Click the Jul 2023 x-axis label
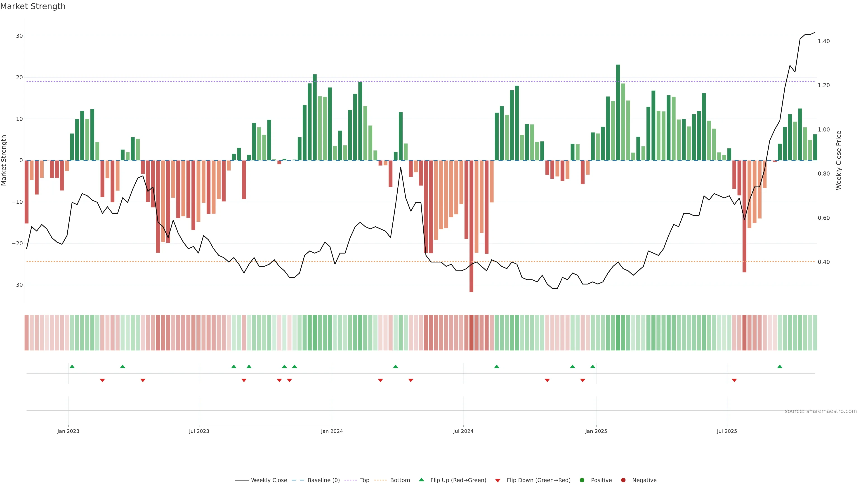Screen dimensions: 868x488 click(x=199, y=431)
